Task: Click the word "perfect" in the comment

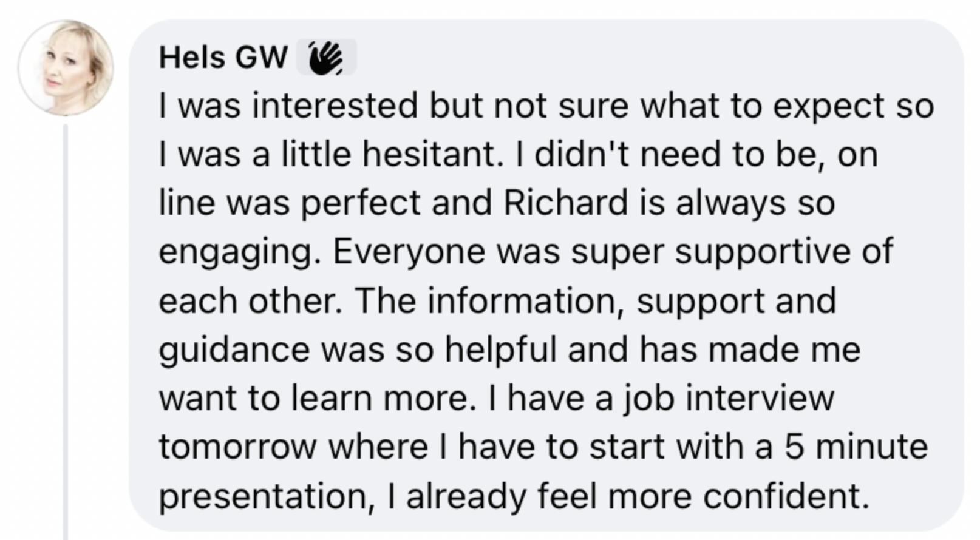Action: coord(361,203)
